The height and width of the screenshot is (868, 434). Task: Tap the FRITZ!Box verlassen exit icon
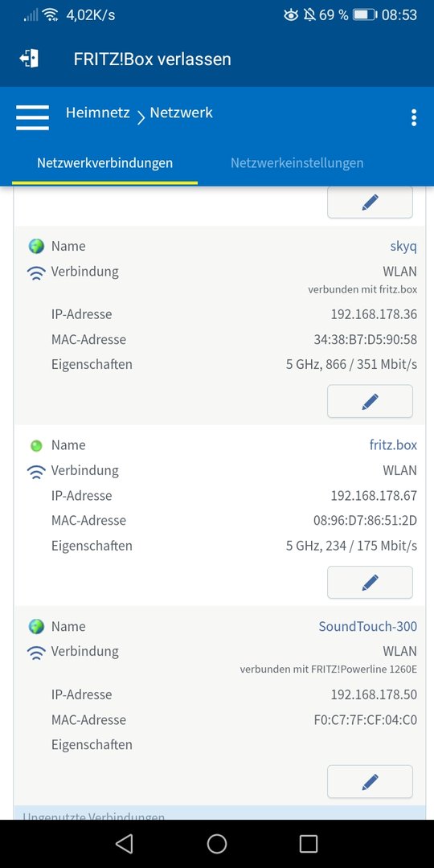point(29,59)
